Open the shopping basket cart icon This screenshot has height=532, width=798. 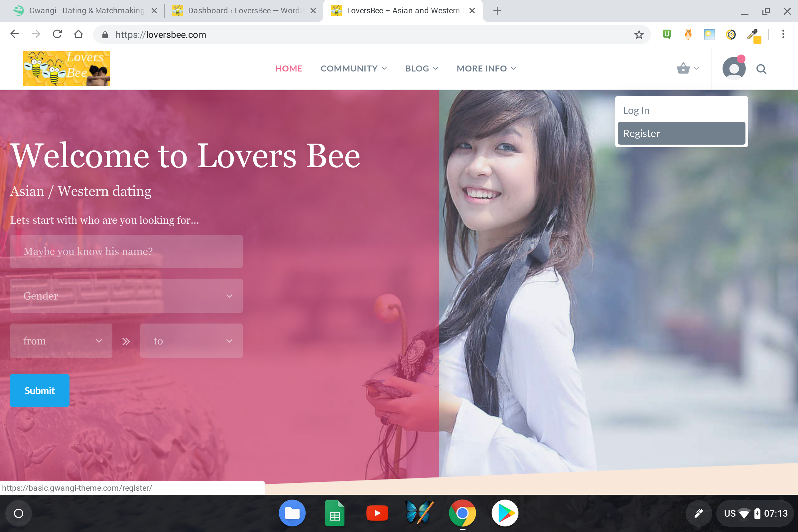(x=683, y=68)
